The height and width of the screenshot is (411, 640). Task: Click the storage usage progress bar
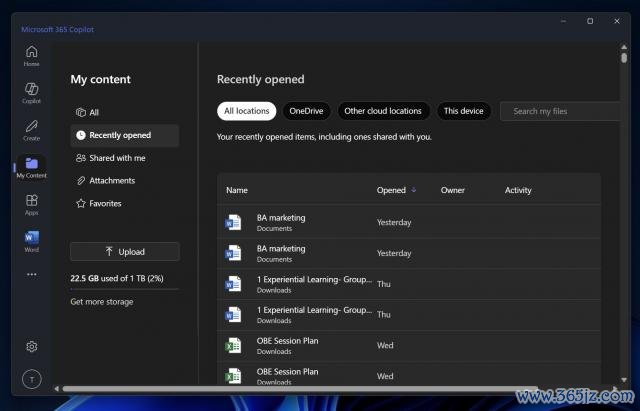[124, 289]
